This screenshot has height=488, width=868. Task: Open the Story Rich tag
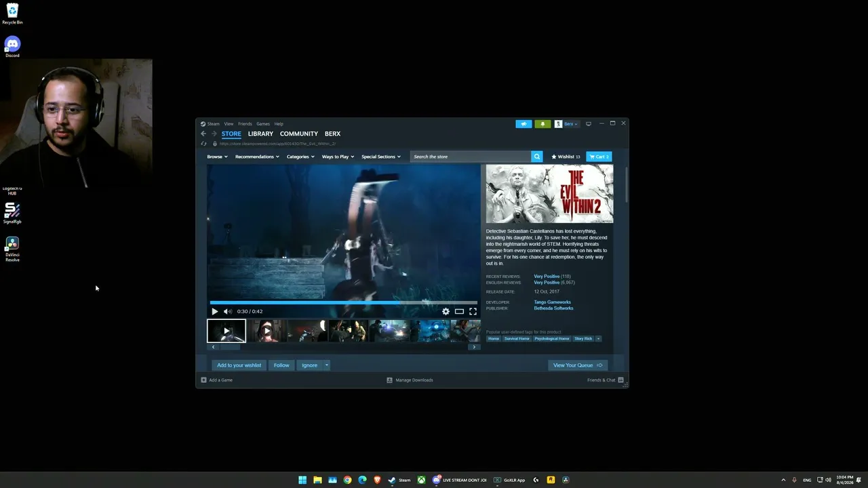[583, 339]
